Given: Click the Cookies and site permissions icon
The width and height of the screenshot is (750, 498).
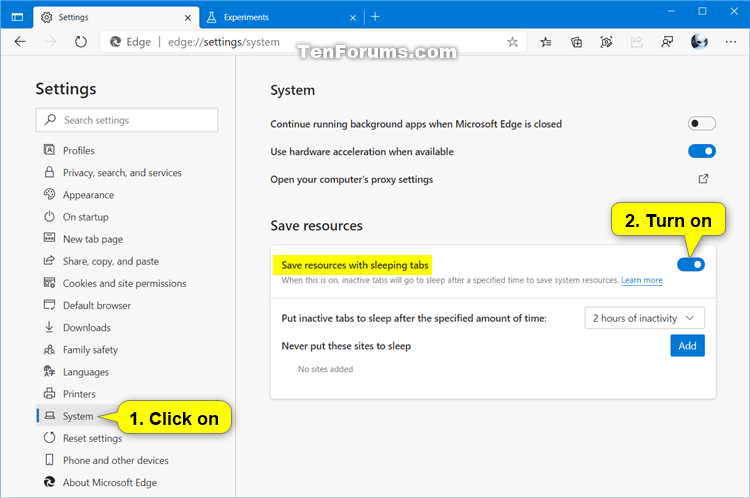Looking at the screenshot, I should (x=49, y=282).
